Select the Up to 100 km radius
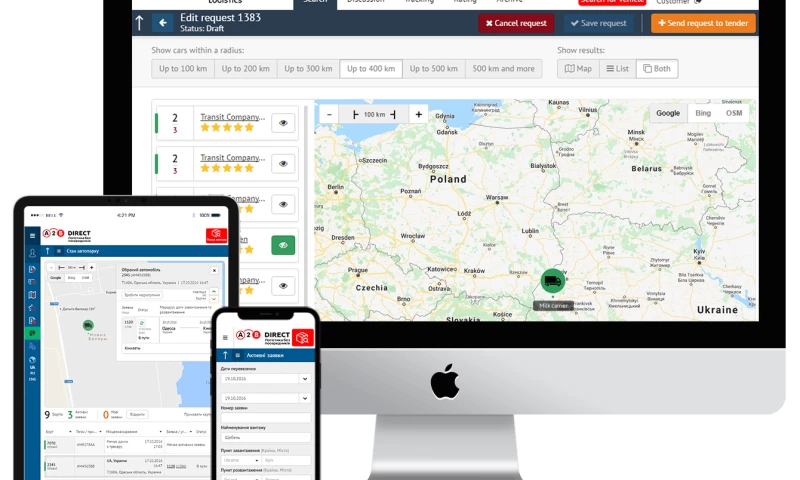Image resolution: width=800 pixels, height=480 pixels. (x=183, y=69)
